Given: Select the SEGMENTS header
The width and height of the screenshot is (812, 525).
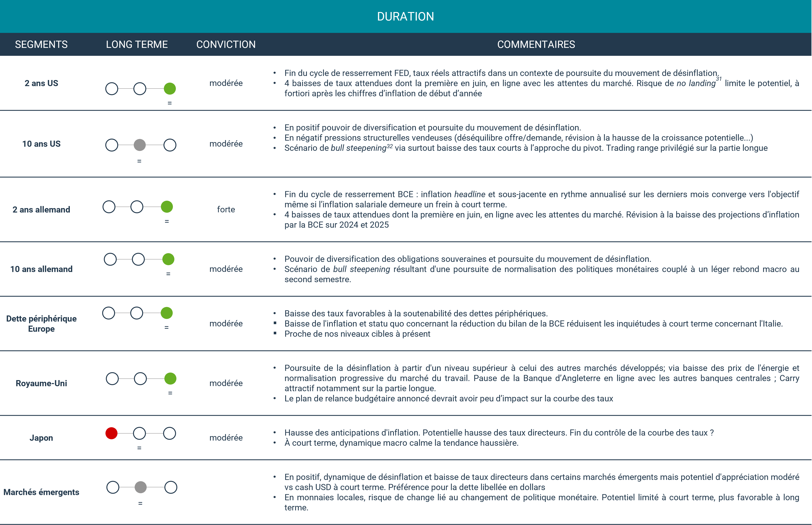Looking at the screenshot, I should [41, 44].
